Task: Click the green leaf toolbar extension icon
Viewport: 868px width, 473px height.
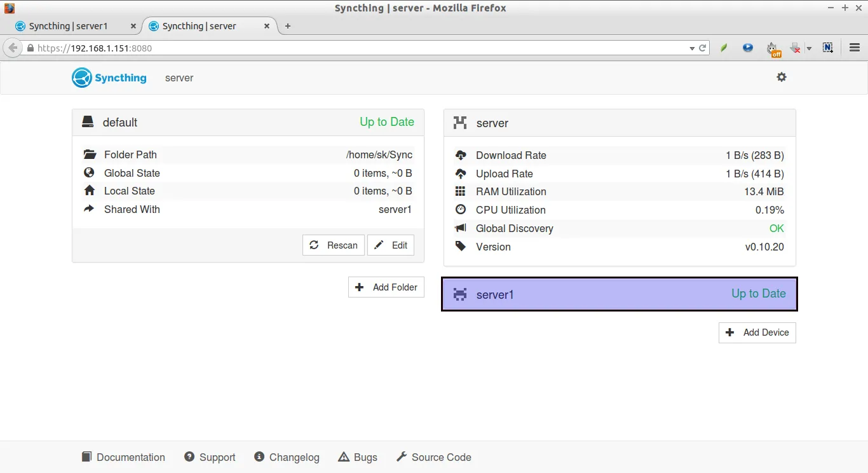Action: (x=724, y=48)
